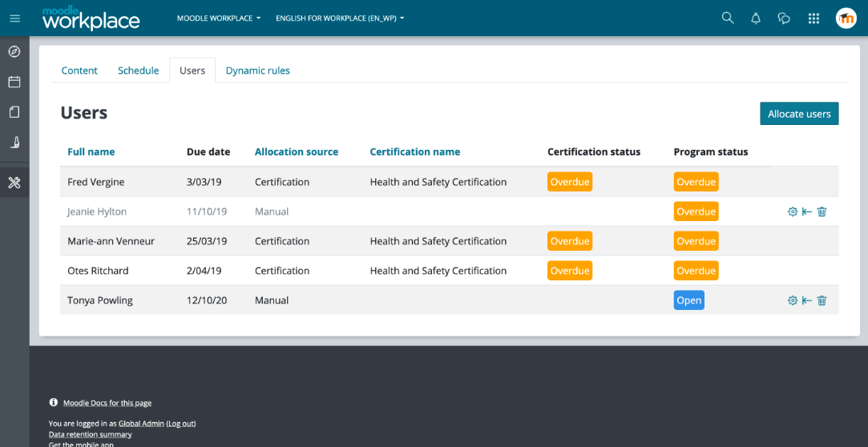
Task: Click due date 2/04/19
Action: 204,271
